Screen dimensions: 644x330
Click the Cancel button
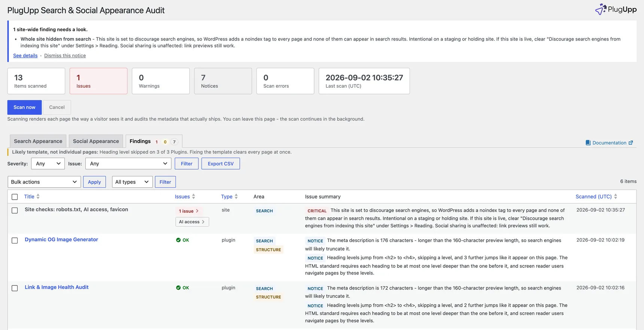pyautogui.click(x=57, y=107)
